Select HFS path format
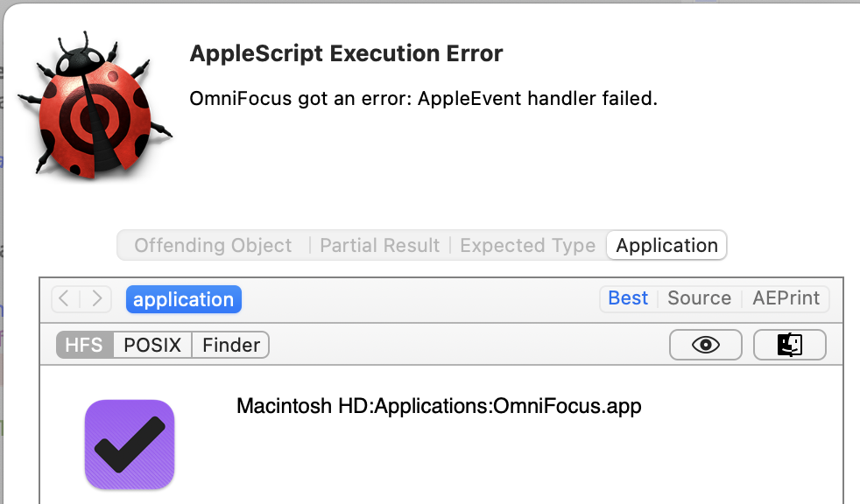Viewport: 860px width, 504px height. [84, 345]
